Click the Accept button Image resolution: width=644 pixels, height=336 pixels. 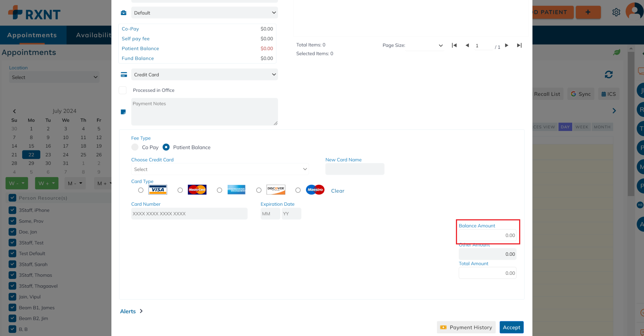pyautogui.click(x=511, y=327)
